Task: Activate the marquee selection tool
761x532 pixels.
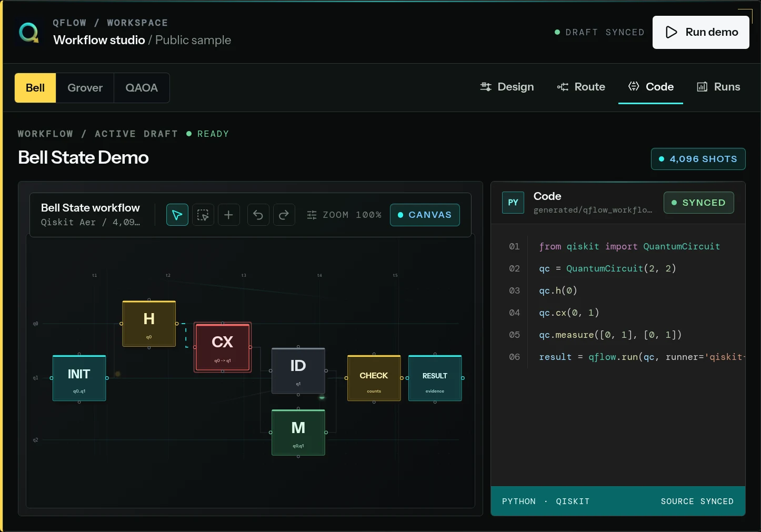Action: coord(203,215)
